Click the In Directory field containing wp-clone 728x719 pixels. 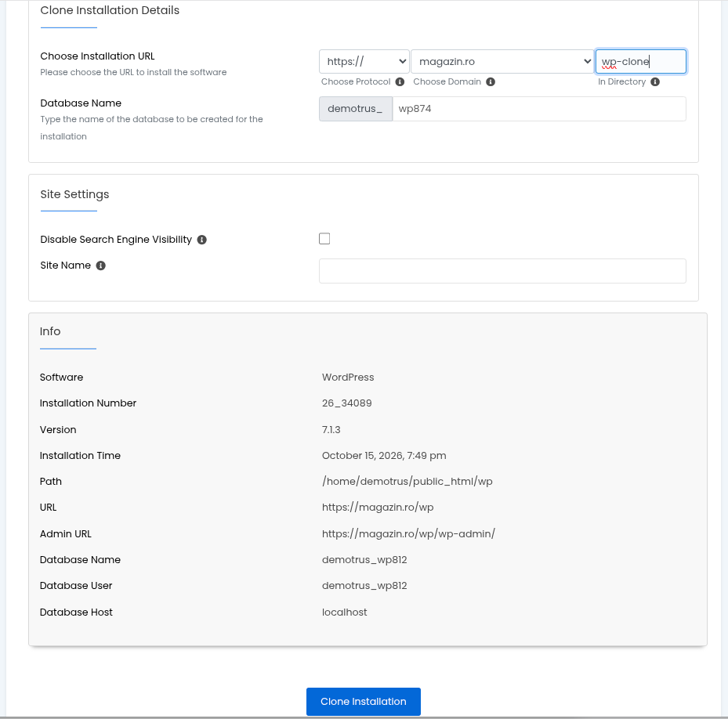click(641, 61)
